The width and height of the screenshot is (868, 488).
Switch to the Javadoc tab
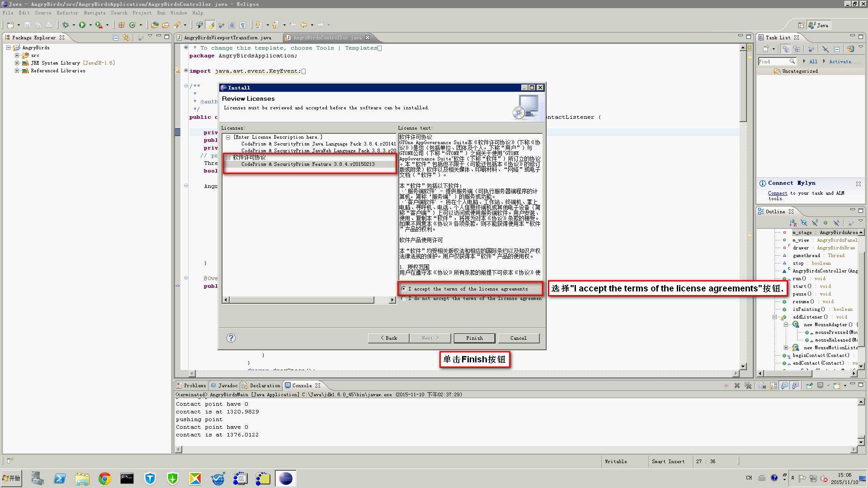(224, 385)
